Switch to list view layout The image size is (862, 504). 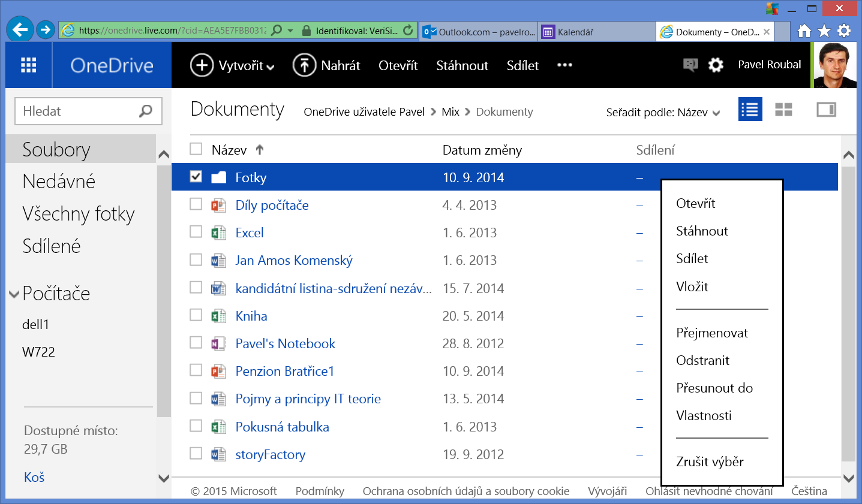click(750, 109)
